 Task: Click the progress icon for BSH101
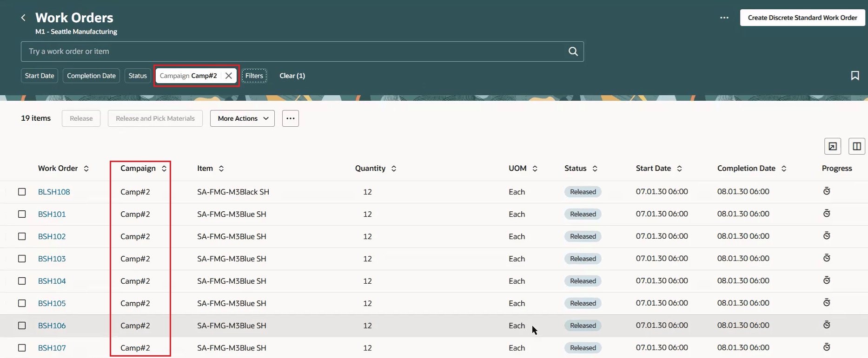click(827, 214)
